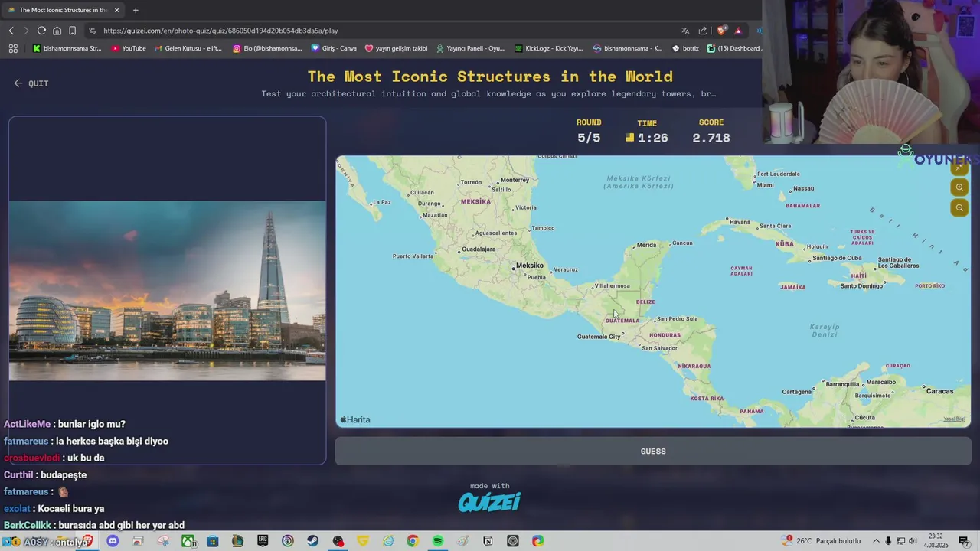Open the YouTube bookmark
This screenshot has height=551, width=980.
pyautogui.click(x=129, y=48)
